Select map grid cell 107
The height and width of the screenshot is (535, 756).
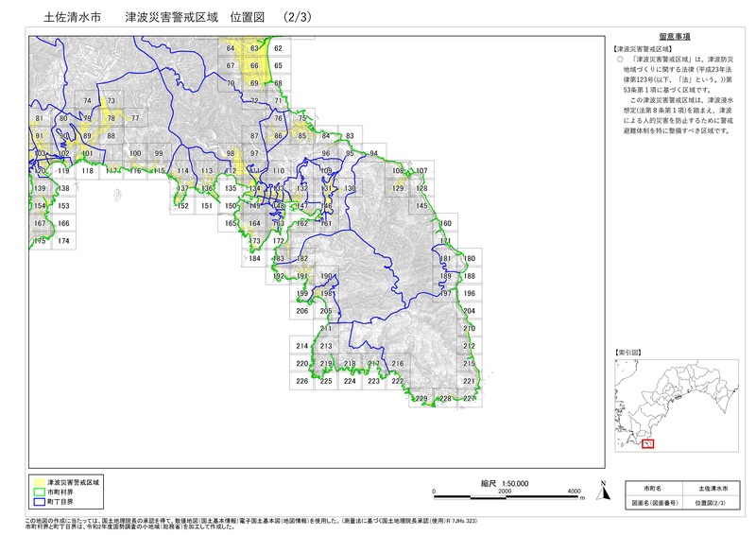421,171
